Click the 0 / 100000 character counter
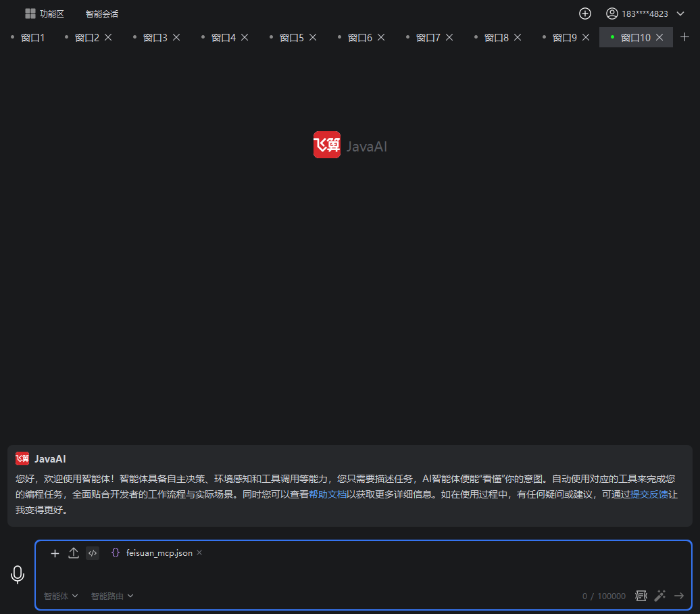Screen dimensions: 700x614 (x=603, y=596)
